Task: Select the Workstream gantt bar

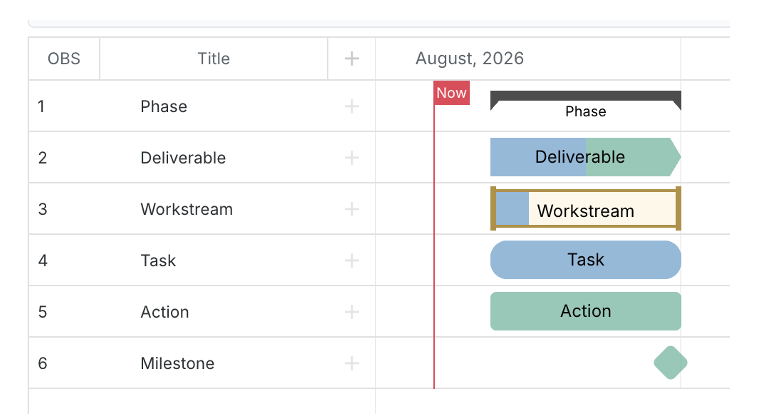Action: pyautogui.click(x=585, y=209)
